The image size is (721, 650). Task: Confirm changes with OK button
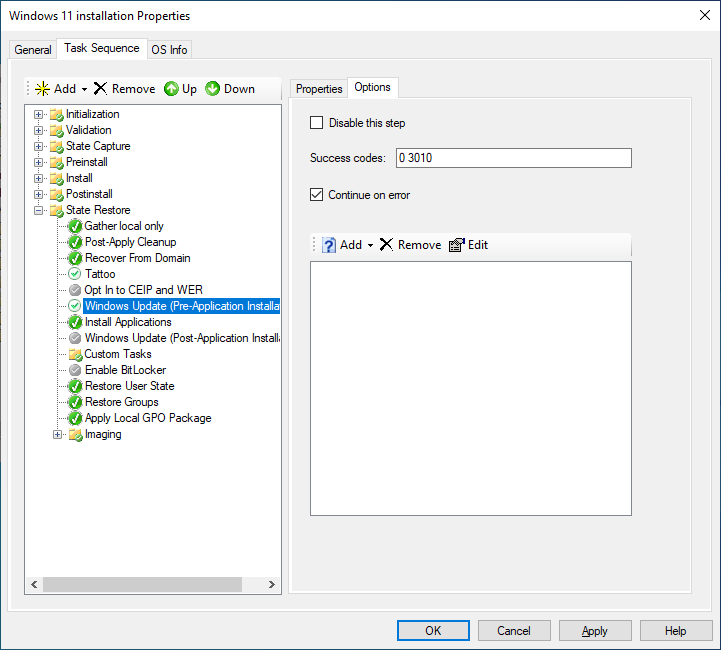pos(433,631)
